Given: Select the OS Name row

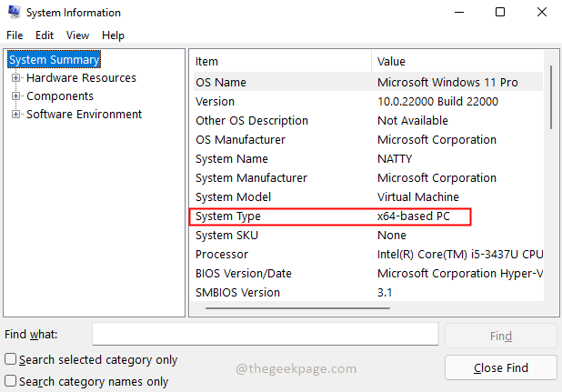Looking at the screenshot, I should point(368,83).
